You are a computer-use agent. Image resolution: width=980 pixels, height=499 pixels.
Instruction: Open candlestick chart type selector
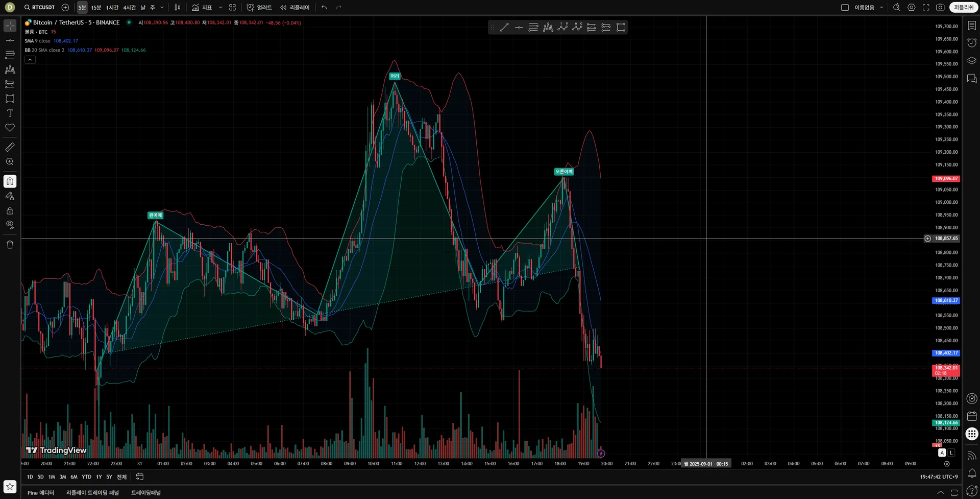click(x=178, y=8)
